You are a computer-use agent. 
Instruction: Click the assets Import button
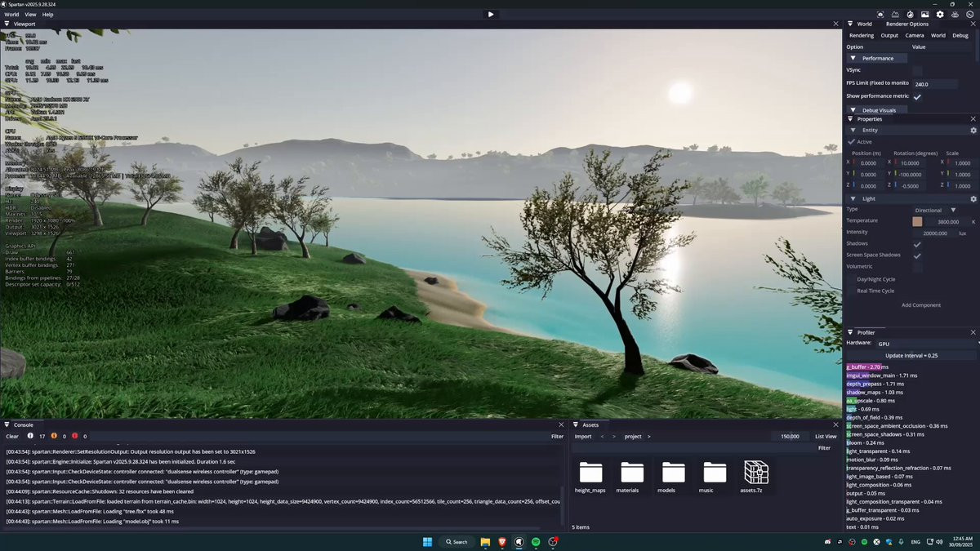583,437
